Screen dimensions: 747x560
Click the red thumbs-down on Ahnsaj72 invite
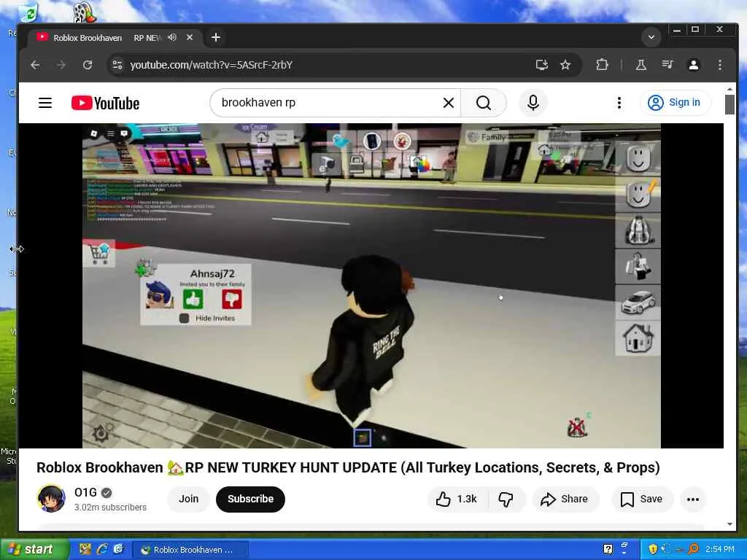tap(232, 300)
